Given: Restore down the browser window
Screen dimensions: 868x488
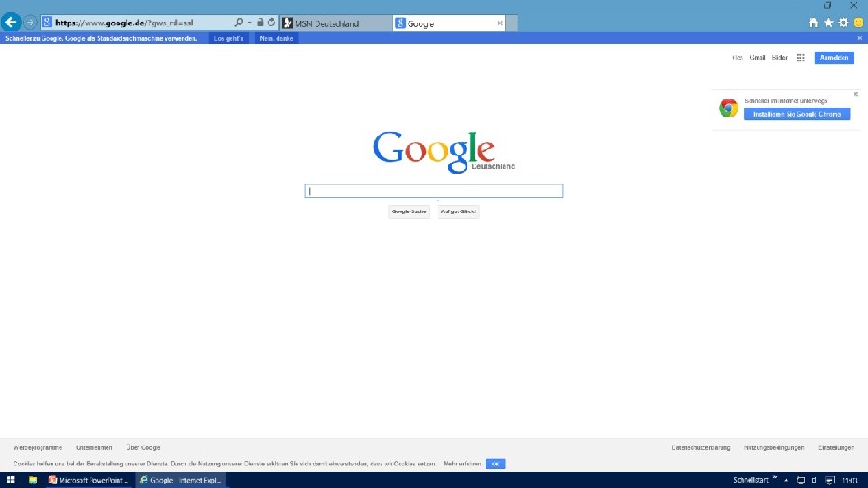Looking at the screenshot, I should click(x=827, y=5).
